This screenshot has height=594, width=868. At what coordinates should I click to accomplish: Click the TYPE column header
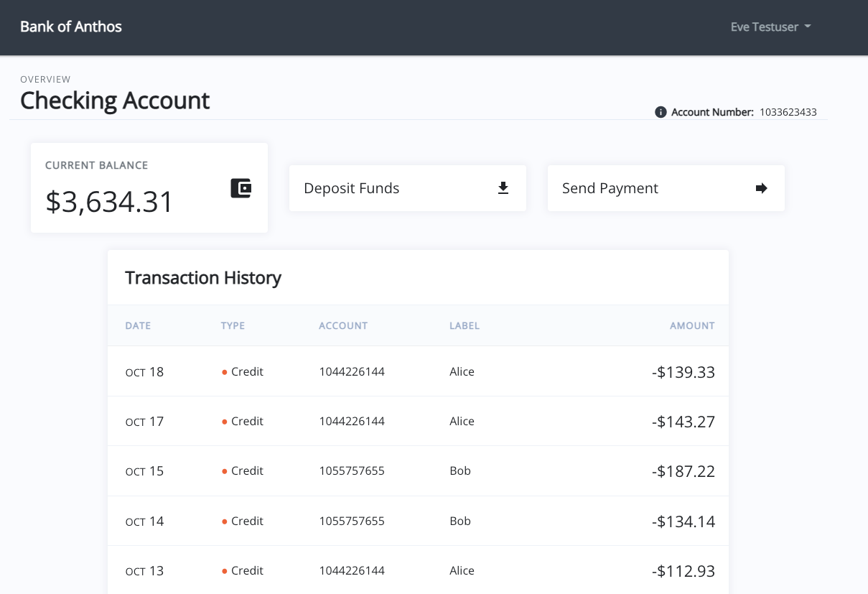(233, 325)
